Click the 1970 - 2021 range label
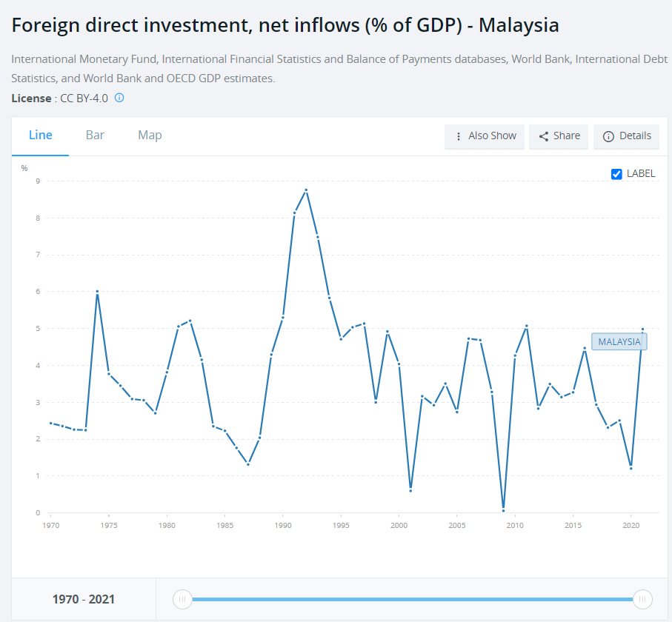 click(x=84, y=599)
